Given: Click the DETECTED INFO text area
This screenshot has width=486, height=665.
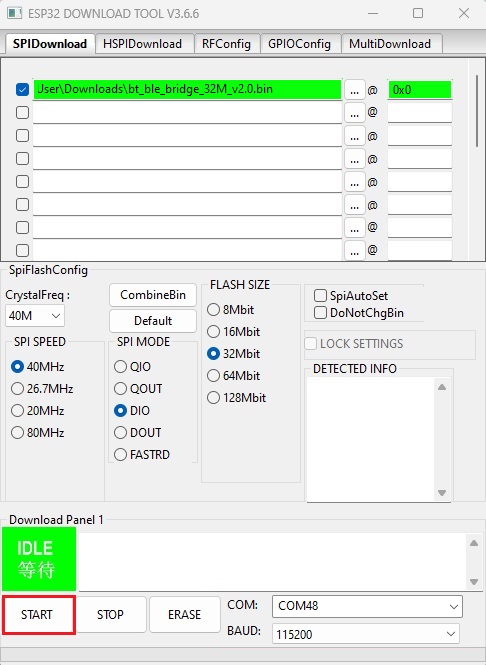Looking at the screenshot, I should click(370, 440).
